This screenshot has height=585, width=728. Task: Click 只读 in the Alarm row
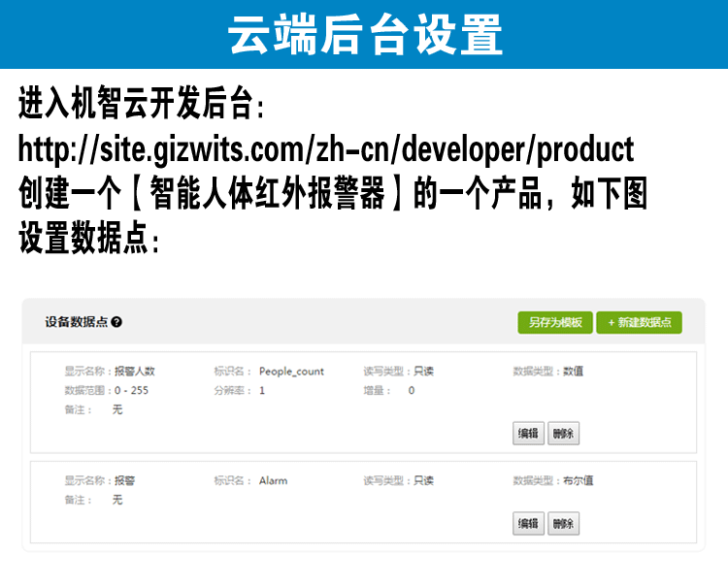(x=423, y=480)
